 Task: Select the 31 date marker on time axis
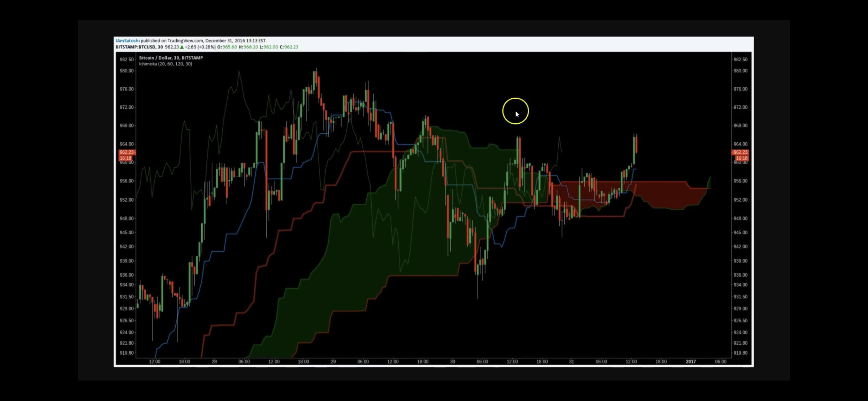[572, 361]
